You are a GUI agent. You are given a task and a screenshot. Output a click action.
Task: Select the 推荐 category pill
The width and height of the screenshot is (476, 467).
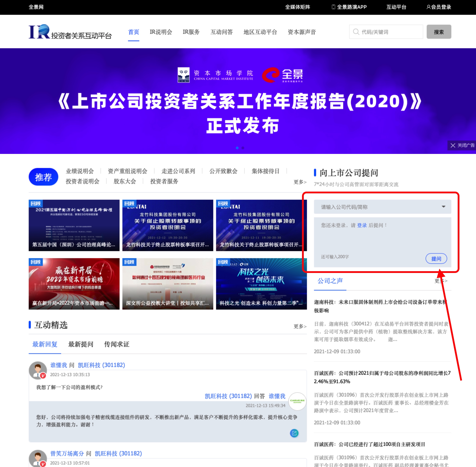point(43,177)
